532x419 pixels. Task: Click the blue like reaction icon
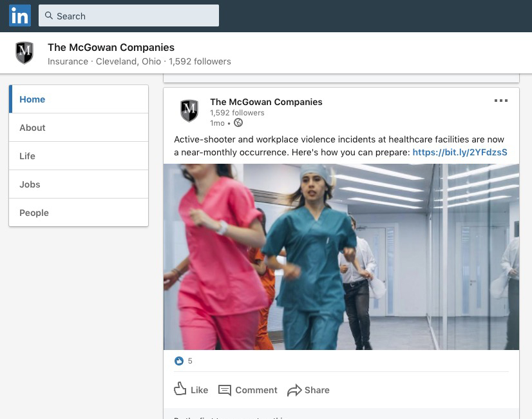pyautogui.click(x=179, y=361)
